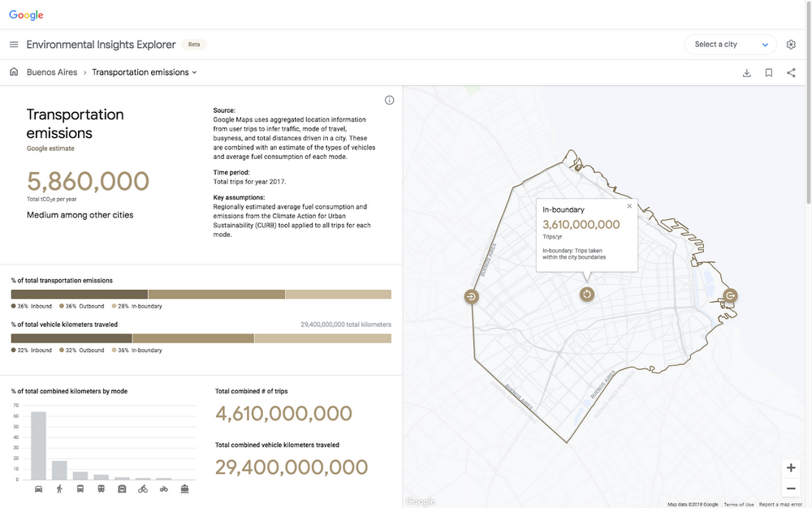
Task: Download the transportation emissions data
Action: 746,73
